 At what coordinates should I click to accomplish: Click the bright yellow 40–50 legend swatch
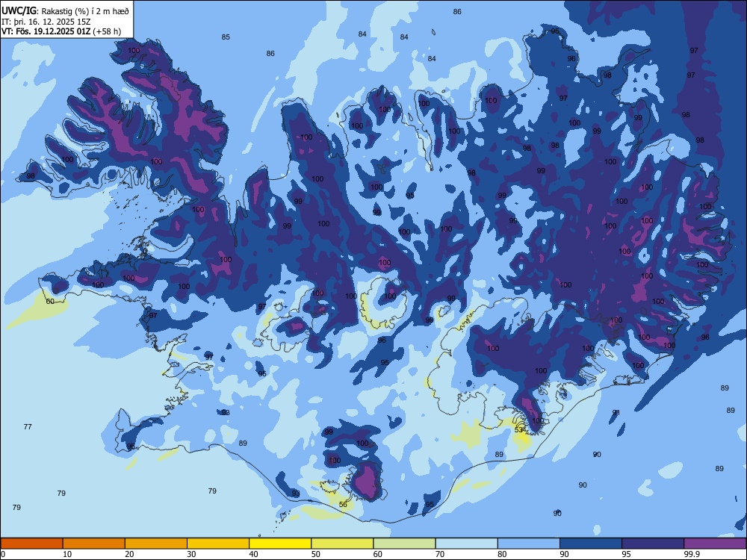280,544
